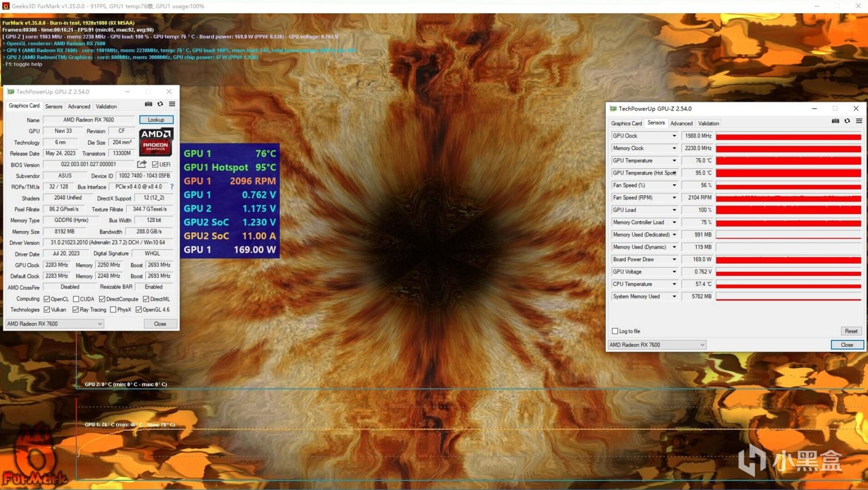The image size is (868, 490).
Task: Click the refresh icon in the Graphics Card window
Action: (160, 104)
